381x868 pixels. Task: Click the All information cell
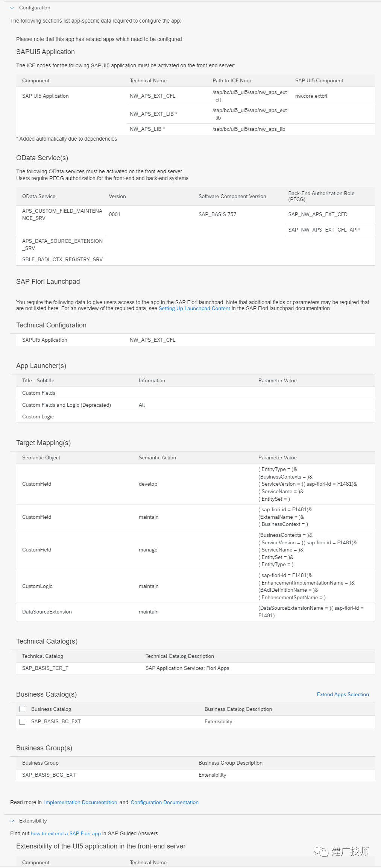[142, 405]
